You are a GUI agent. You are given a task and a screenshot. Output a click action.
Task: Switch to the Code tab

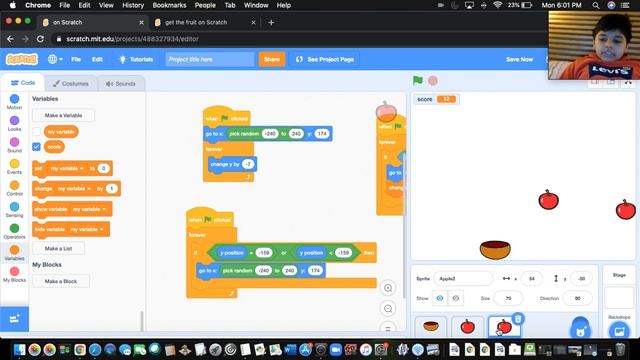pos(23,83)
